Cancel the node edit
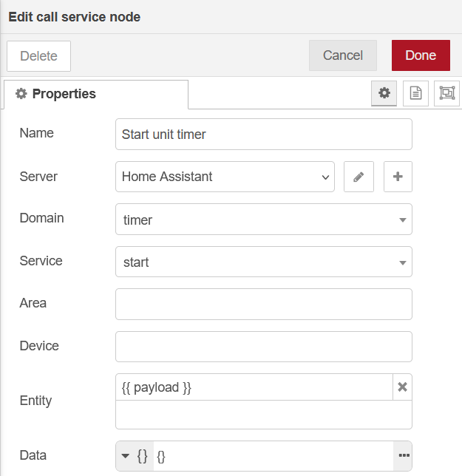 343,55
